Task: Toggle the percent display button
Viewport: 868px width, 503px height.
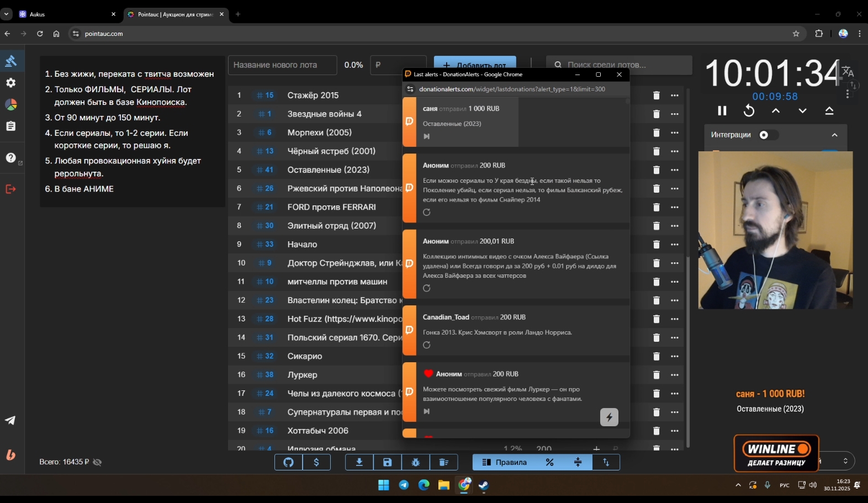Action: click(x=550, y=462)
